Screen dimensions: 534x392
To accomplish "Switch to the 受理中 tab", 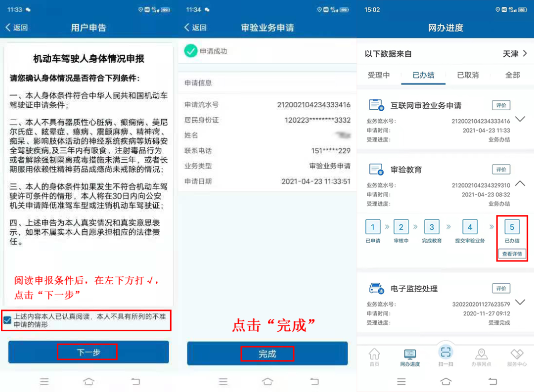I will (379, 74).
